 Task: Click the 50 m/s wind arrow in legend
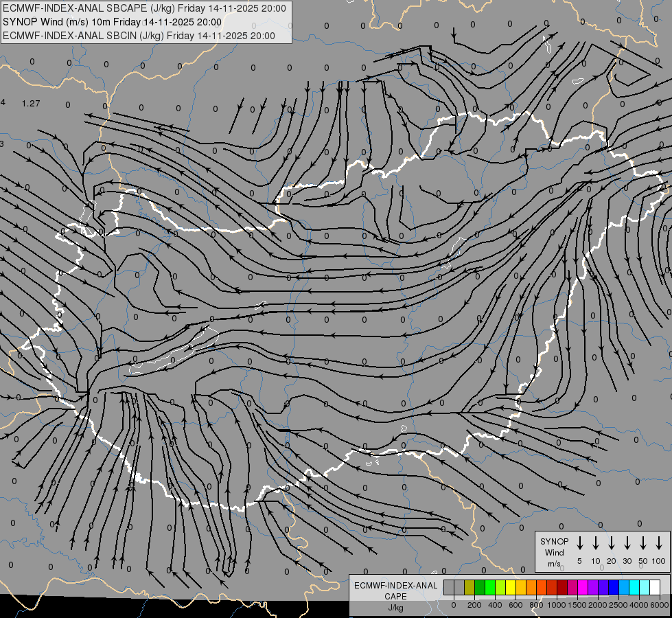(643, 543)
